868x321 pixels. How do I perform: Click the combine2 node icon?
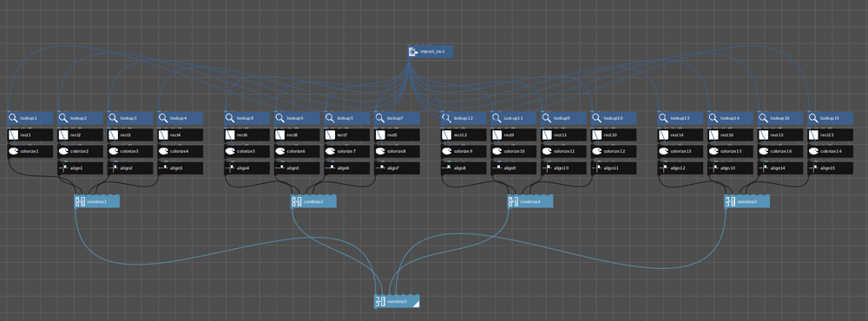point(297,202)
